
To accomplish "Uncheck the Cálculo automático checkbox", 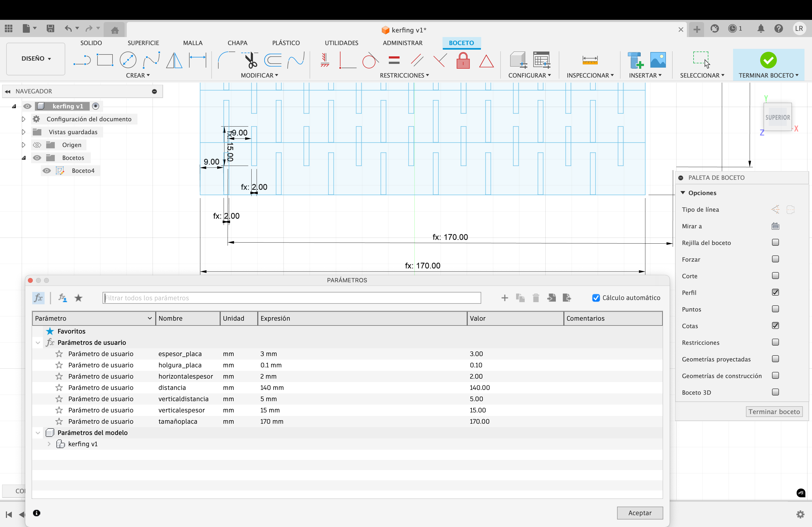I will [x=596, y=298].
